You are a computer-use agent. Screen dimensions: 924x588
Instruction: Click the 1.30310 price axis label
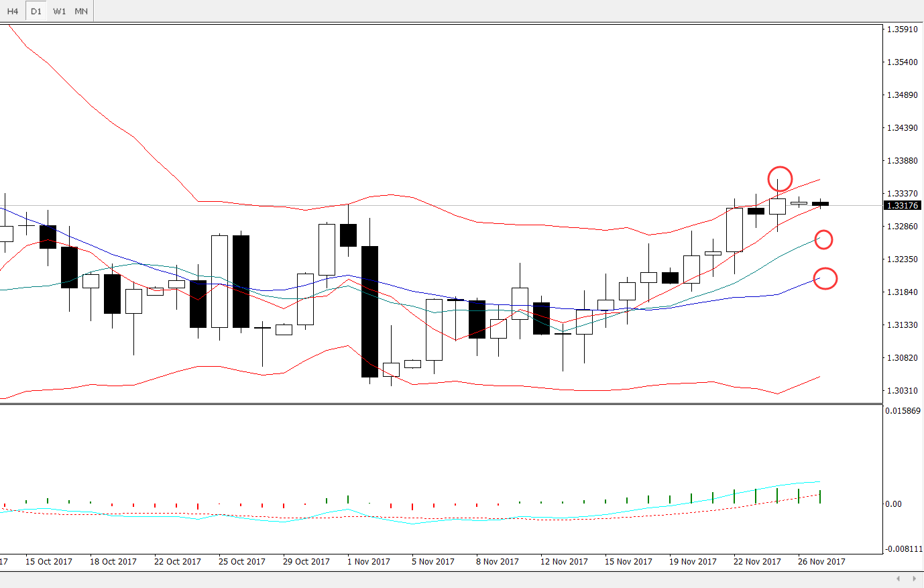point(902,391)
